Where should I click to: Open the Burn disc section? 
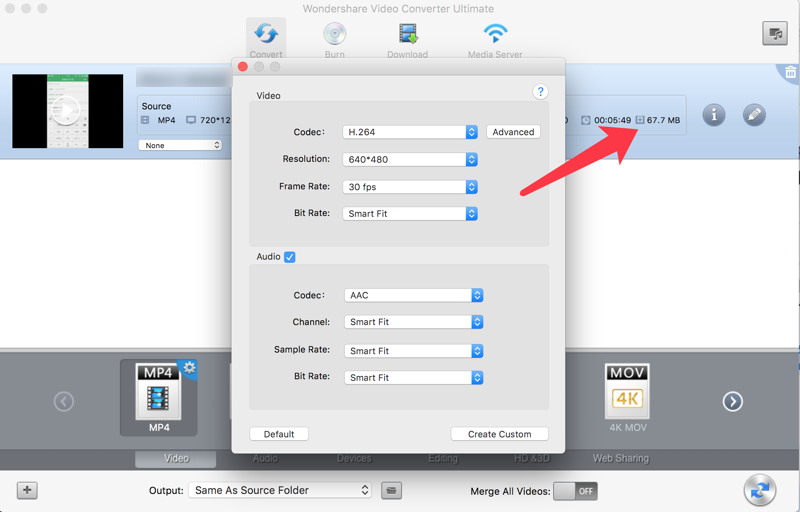point(335,40)
